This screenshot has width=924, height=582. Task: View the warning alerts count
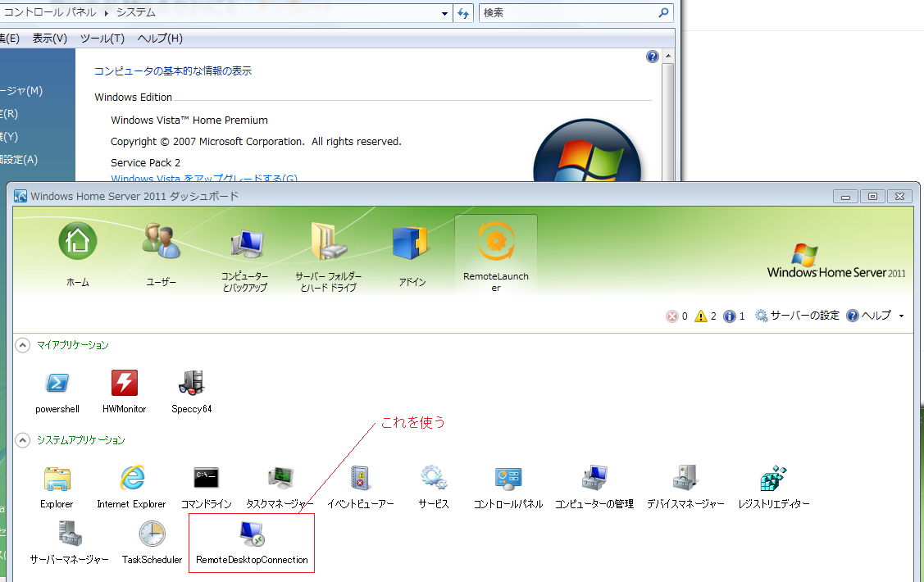[705, 316]
